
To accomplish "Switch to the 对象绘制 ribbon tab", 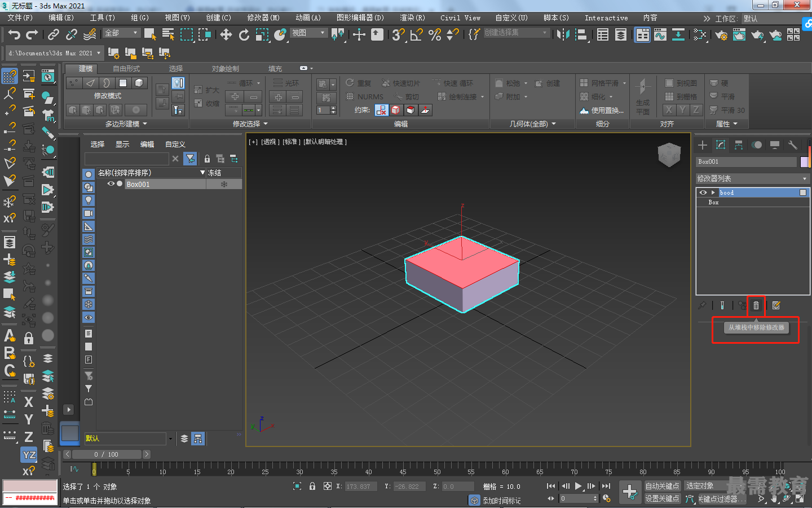I will coord(226,69).
